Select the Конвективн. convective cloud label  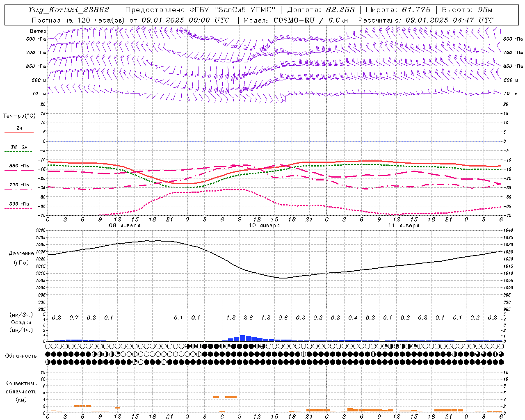pos(21,383)
